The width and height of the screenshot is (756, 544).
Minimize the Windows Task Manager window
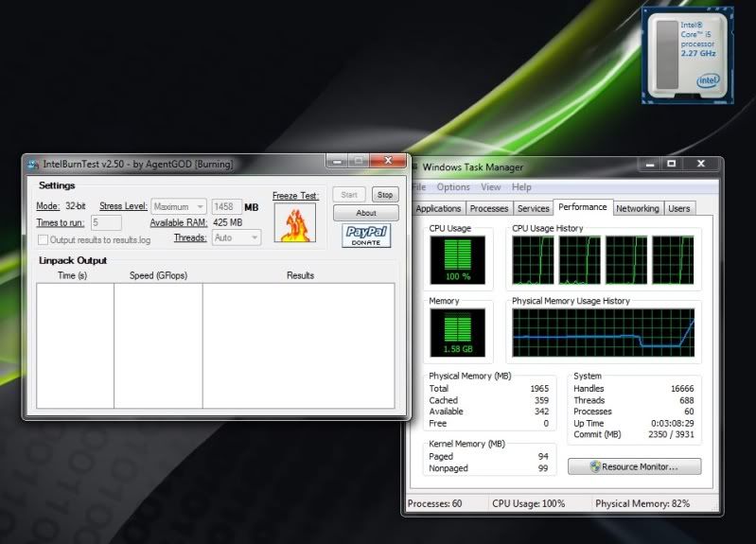pyautogui.click(x=649, y=165)
